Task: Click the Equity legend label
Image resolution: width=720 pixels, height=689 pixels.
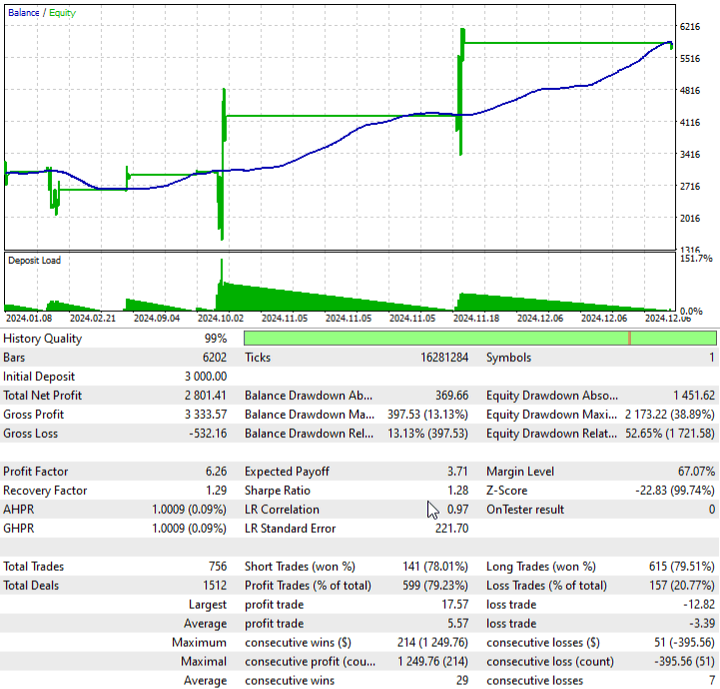Action: 62,13
